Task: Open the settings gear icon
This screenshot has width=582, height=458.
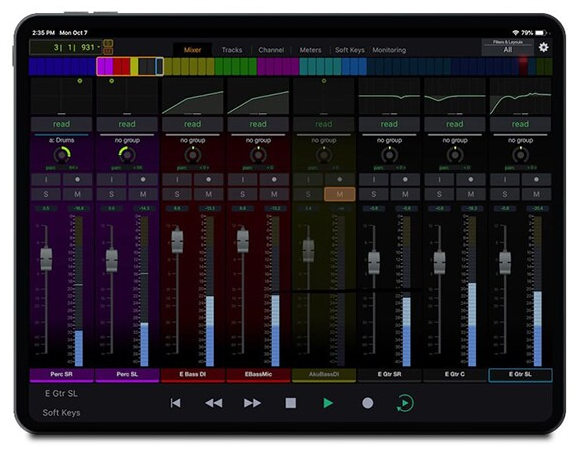Action: click(x=543, y=48)
